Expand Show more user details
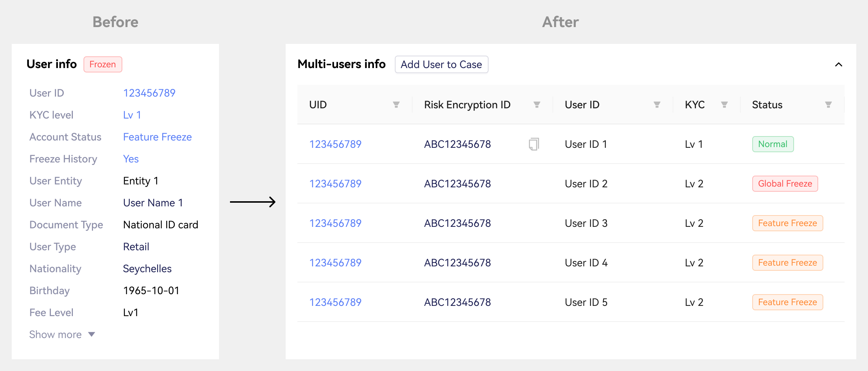This screenshot has width=868, height=371. coord(62,334)
